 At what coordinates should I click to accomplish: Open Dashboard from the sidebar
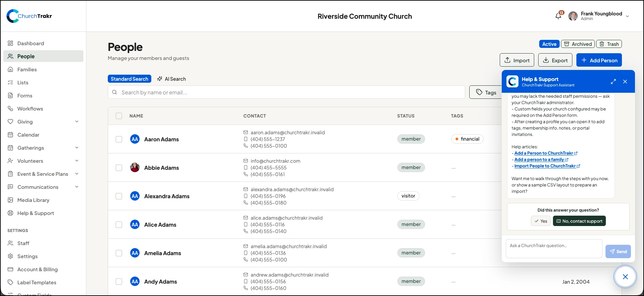43,43
